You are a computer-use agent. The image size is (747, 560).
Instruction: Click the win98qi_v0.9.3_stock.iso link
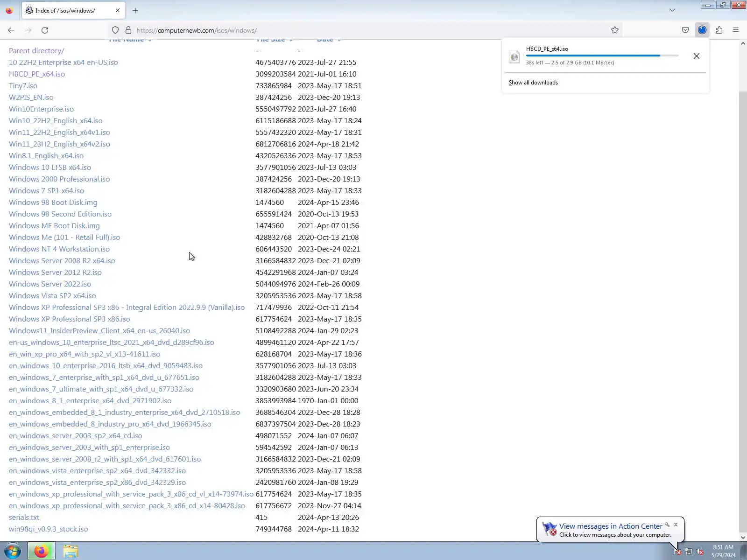tap(49, 529)
